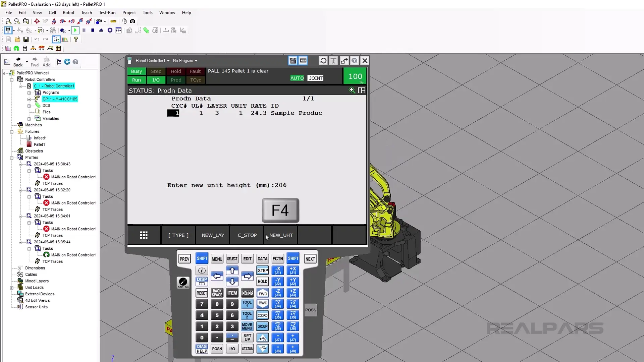Viewport: 644px width, 362px height.
Task: Click the zoom window magnifier icon
Action: click(x=26, y=21)
